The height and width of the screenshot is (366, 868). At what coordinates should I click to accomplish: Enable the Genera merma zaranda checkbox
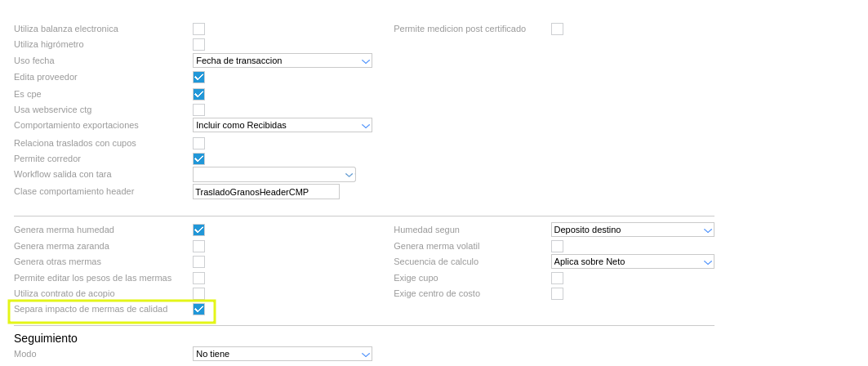tap(198, 246)
